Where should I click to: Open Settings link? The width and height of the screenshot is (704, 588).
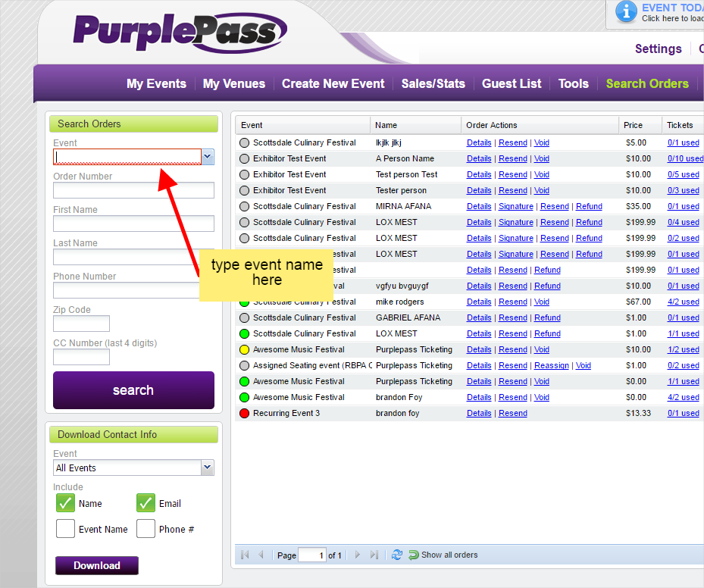[659, 48]
